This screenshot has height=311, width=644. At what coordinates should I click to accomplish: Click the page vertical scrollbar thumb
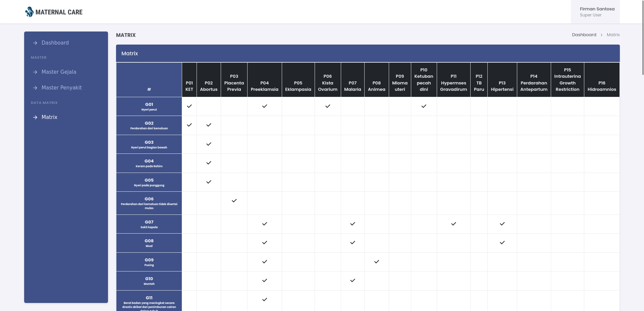643,38
